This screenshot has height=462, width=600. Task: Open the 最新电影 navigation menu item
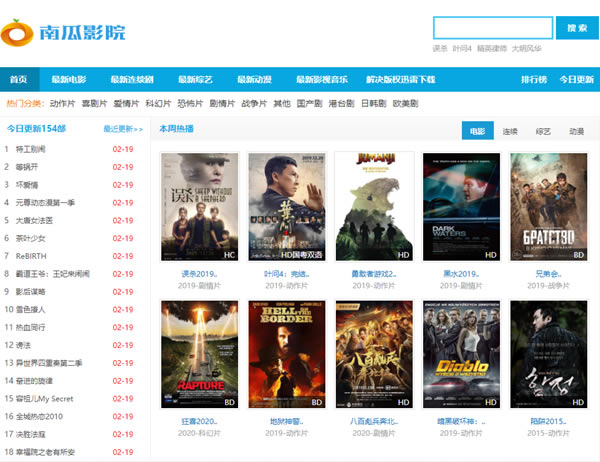click(69, 79)
